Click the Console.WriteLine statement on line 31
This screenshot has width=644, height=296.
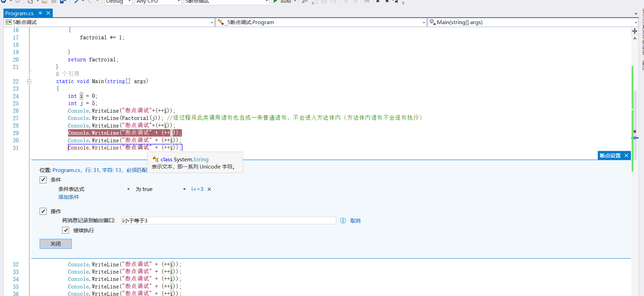[124, 147]
